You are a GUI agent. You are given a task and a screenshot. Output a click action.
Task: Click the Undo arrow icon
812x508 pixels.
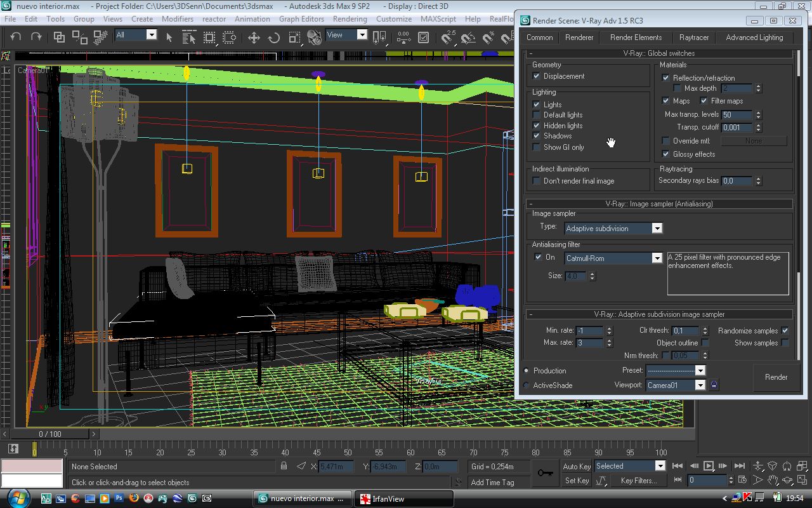(16, 37)
